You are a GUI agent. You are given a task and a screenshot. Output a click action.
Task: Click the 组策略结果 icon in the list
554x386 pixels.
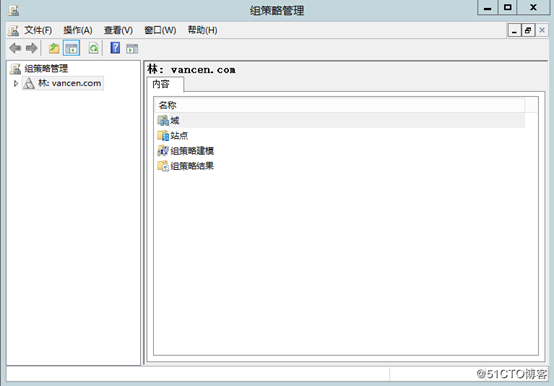pyautogui.click(x=163, y=166)
